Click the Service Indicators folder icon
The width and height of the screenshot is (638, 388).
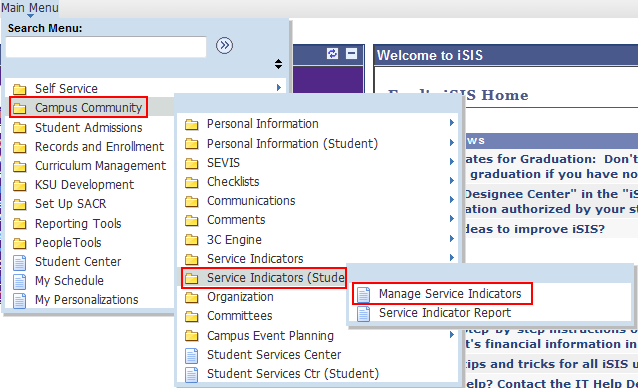point(192,259)
